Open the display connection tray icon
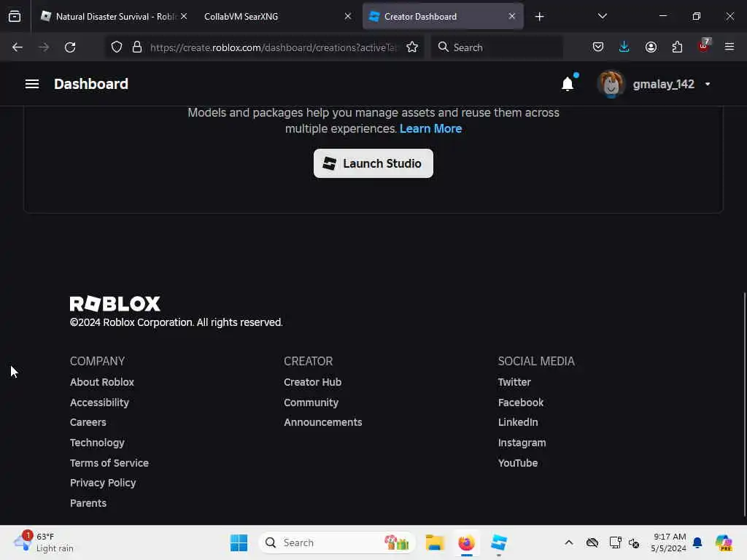This screenshot has width=747, height=560. coord(615,542)
